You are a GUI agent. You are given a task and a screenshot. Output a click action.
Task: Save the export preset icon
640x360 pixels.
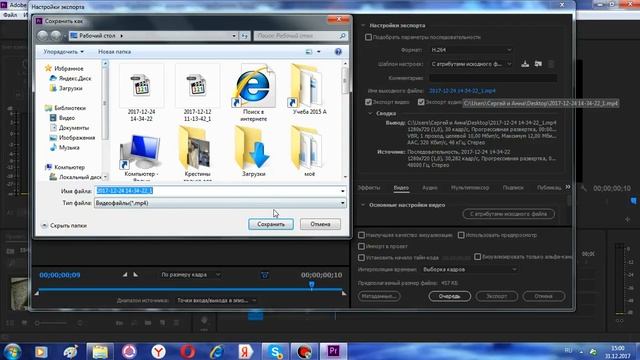tap(525, 64)
